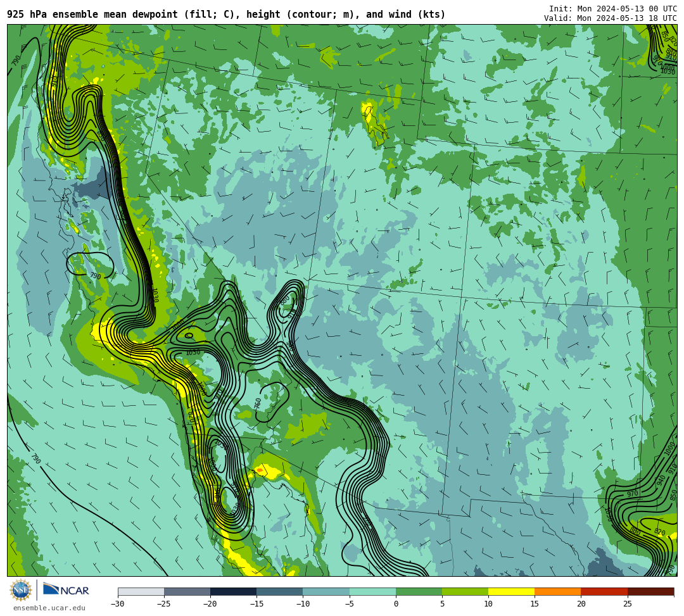Click the NSF logo icon

[20, 591]
